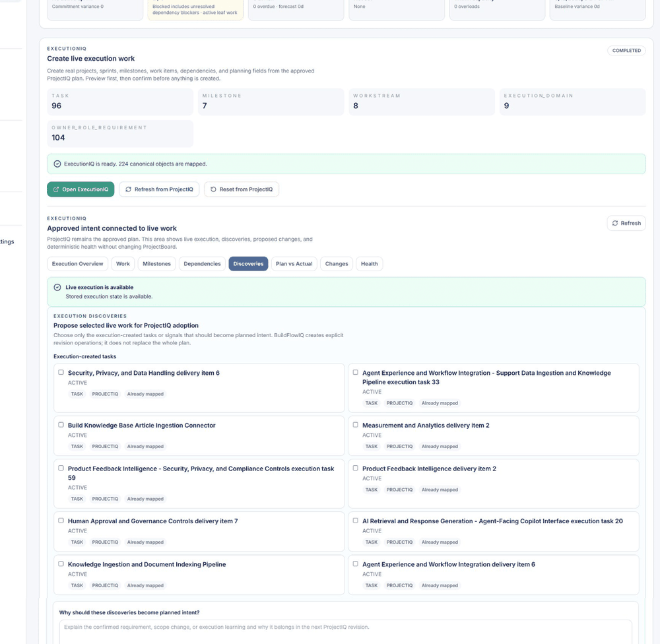660x644 pixels.
Task: Click the OWNER_ROLE_REQUIREMENT 104 count card
Action: tap(120, 134)
